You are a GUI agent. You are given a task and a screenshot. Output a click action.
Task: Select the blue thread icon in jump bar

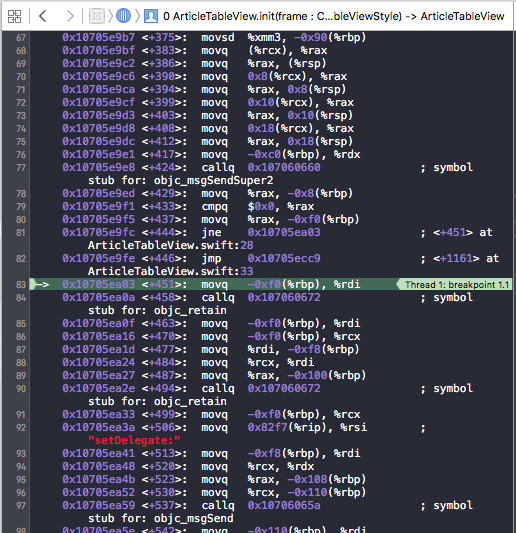(x=123, y=16)
